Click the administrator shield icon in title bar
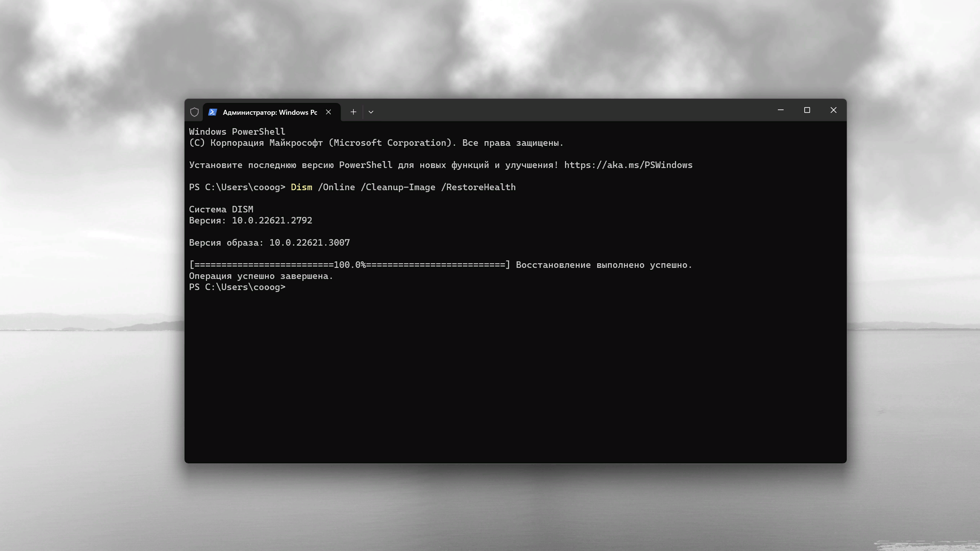Image resolution: width=980 pixels, height=551 pixels. pyautogui.click(x=194, y=112)
